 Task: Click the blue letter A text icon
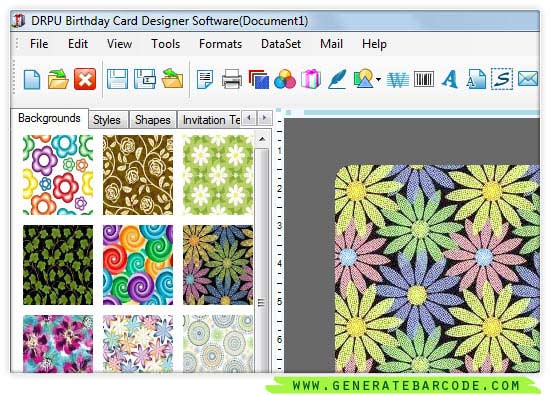point(450,79)
